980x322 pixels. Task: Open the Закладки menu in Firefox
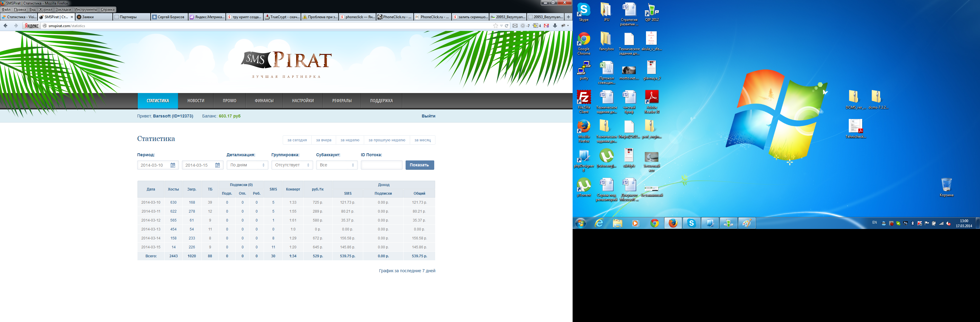pyautogui.click(x=63, y=10)
